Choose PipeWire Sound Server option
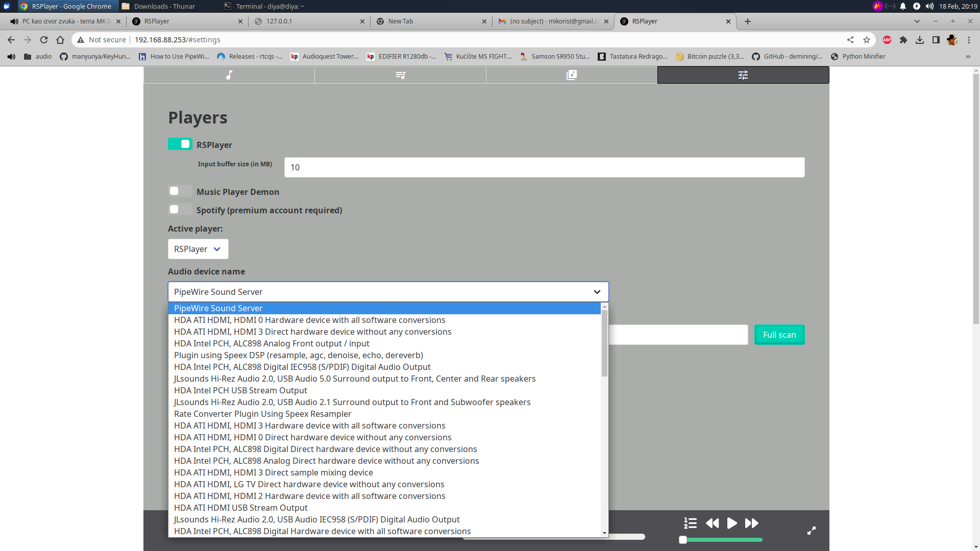980x551 pixels. [x=384, y=308]
